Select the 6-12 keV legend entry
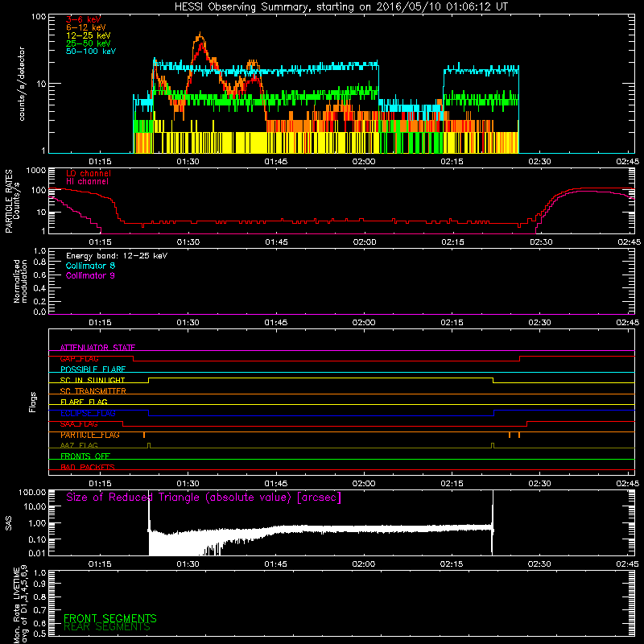Viewport: 644px width, 644px height. click(x=85, y=27)
